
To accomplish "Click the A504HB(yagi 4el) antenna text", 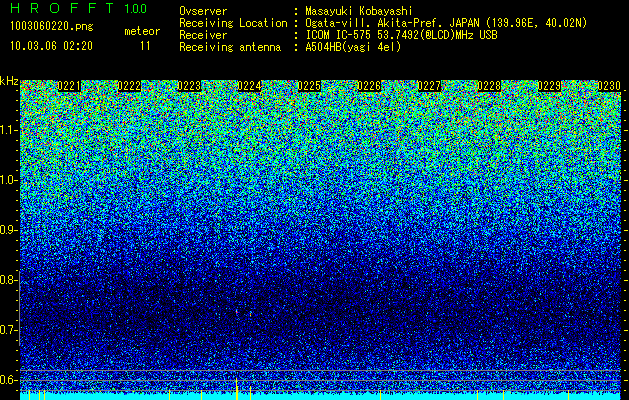I will point(353,47).
